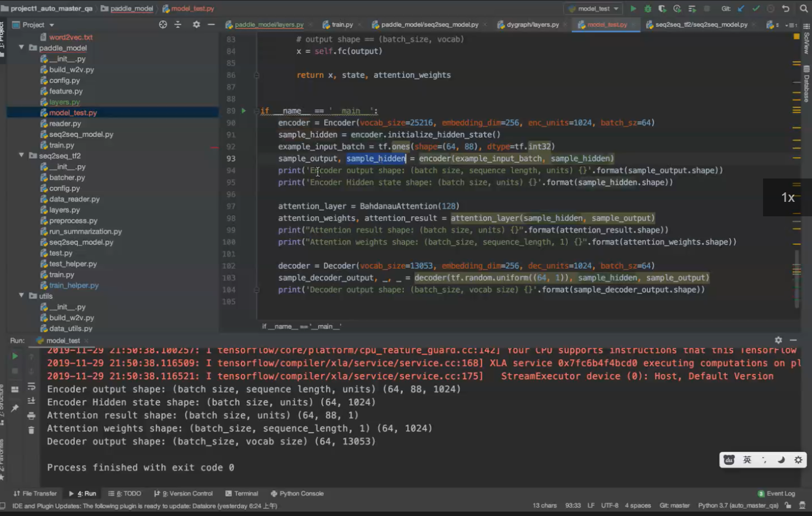Open the Event Log
The width and height of the screenshot is (812, 516).
776,493
